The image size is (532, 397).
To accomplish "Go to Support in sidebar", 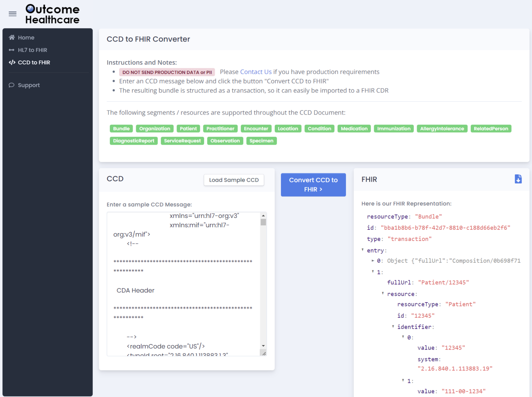I will [x=29, y=85].
